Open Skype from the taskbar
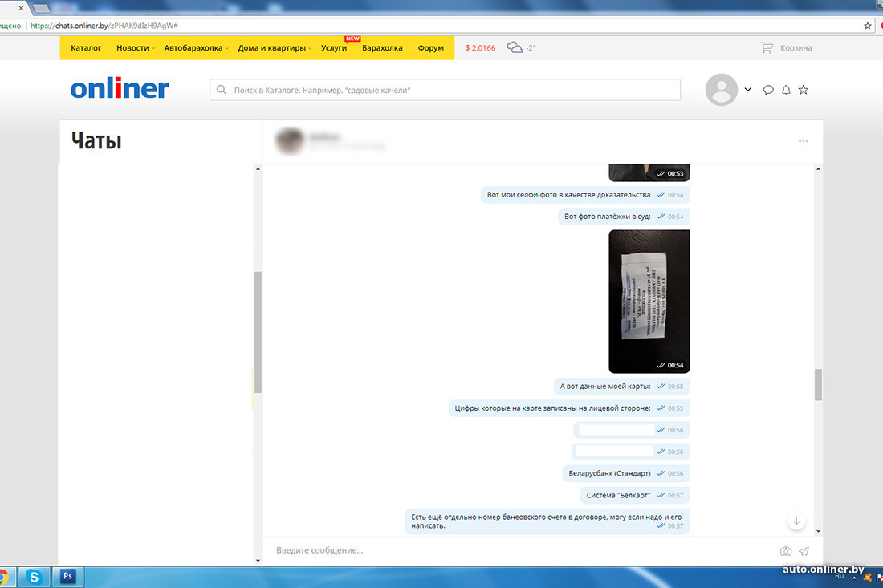The height and width of the screenshot is (588, 883). [34, 577]
